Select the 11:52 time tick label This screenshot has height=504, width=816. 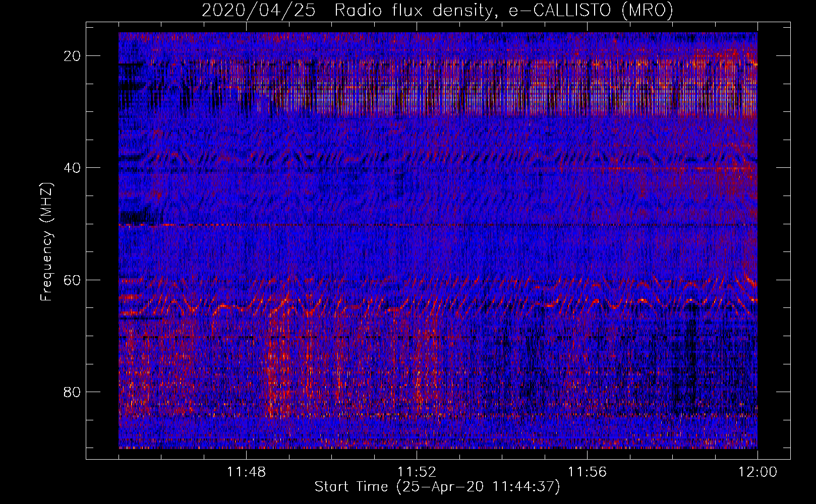coord(417,472)
